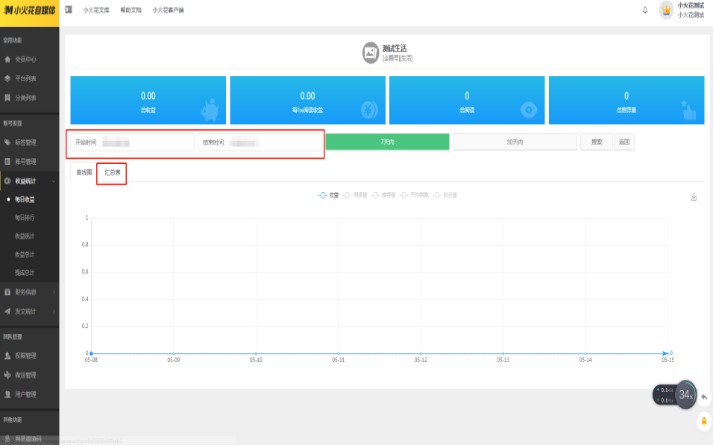Image resolution: width=714 pixels, height=447 pixels.
Task: Open 平台列表 layers icon in sidebar
Action: pyautogui.click(x=7, y=78)
